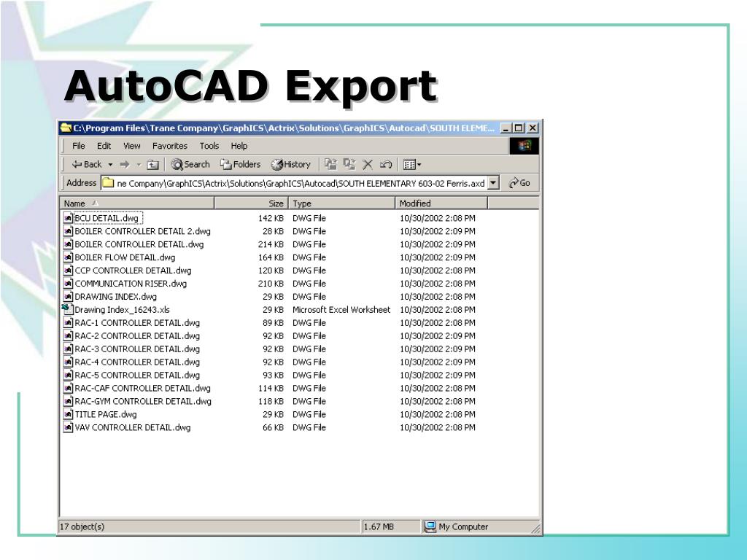Click the file name COMMUNICATION RISER.dwg

tap(131, 284)
